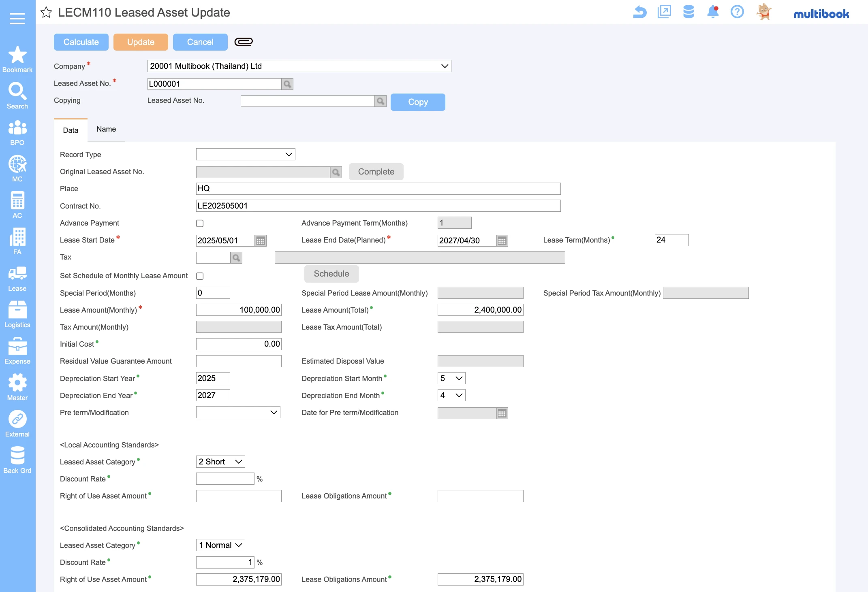868x592 pixels.
Task: Open Local Leased Asset Category dropdown
Action: (220, 462)
